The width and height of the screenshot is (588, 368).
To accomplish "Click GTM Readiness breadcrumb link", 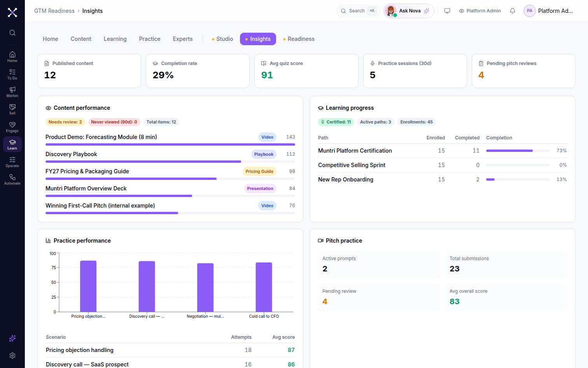I will pos(54,11).
